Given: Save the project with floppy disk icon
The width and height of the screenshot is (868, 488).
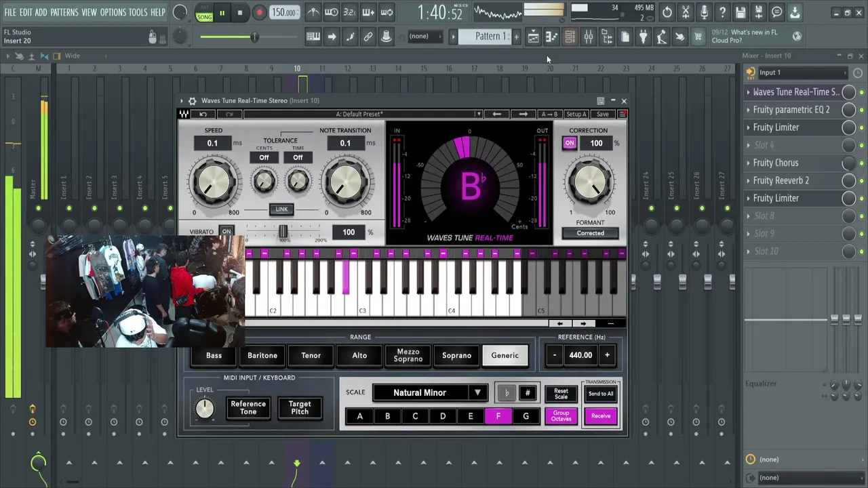Looking at the screenshot, I should (741, 12).
